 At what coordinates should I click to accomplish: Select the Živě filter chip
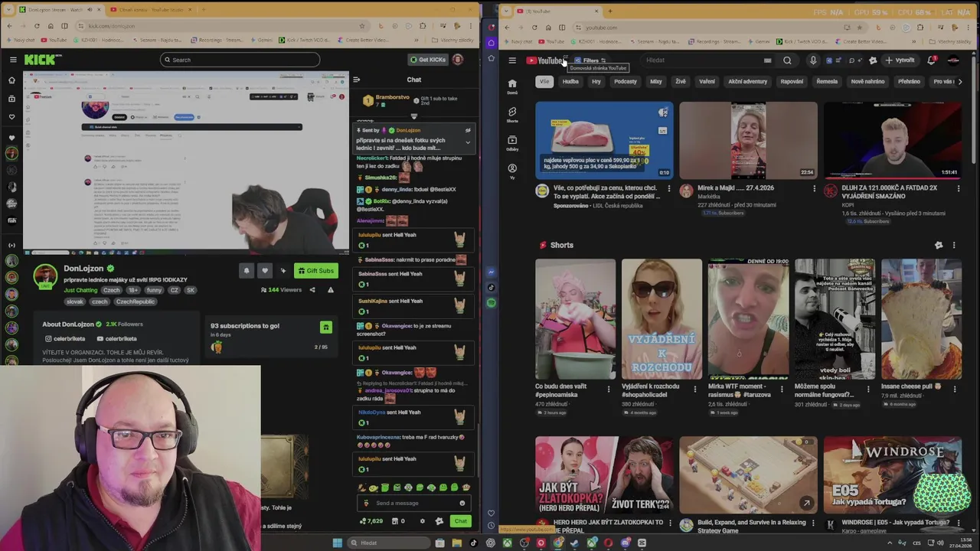(681, 81)
